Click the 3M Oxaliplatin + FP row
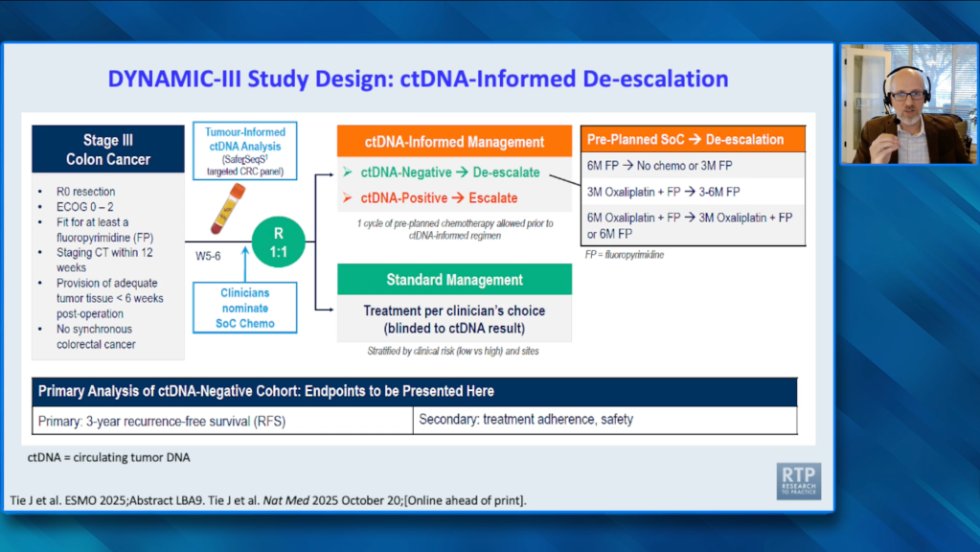Screen dimensions: 980x552 click(694, 192)
